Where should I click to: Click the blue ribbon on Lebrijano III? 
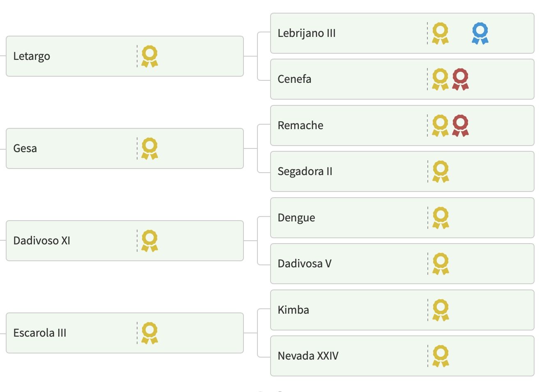pyautogui.click(x=480, y=33)
